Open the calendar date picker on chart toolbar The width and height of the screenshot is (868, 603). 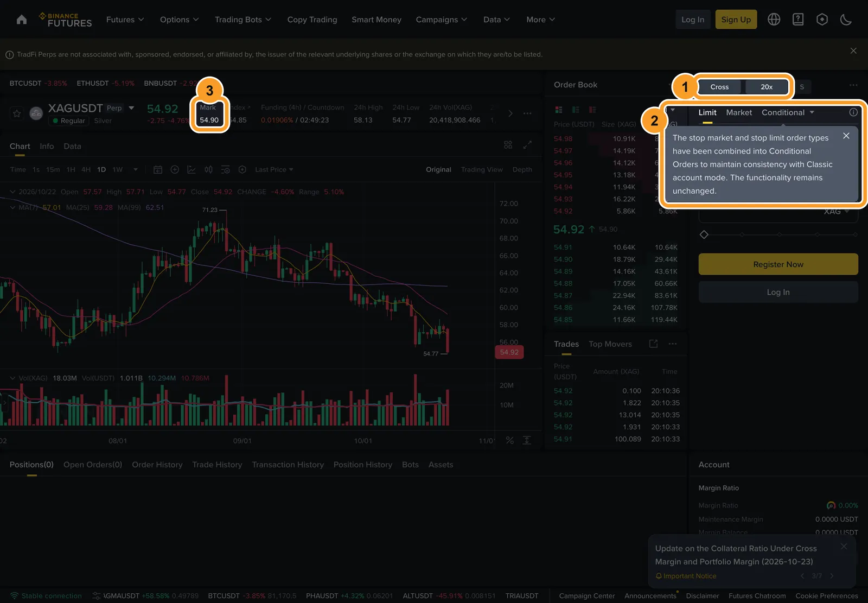coord(158,170)
